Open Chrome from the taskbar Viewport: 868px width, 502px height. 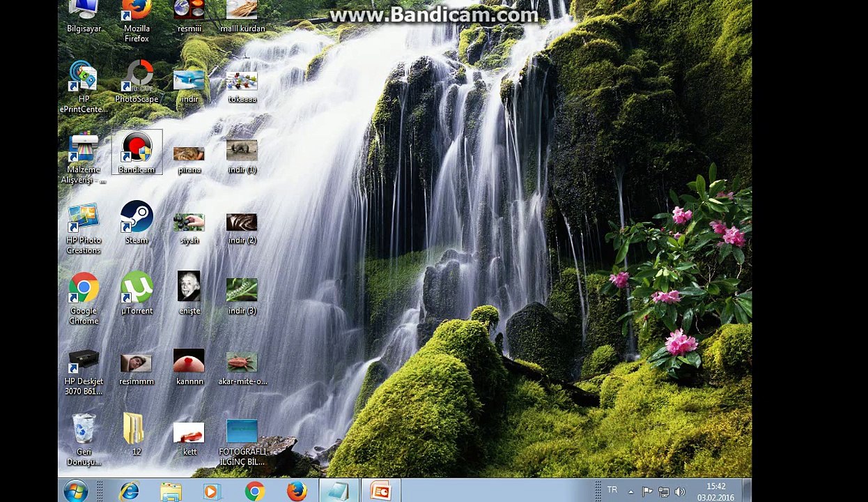[254, 491]
